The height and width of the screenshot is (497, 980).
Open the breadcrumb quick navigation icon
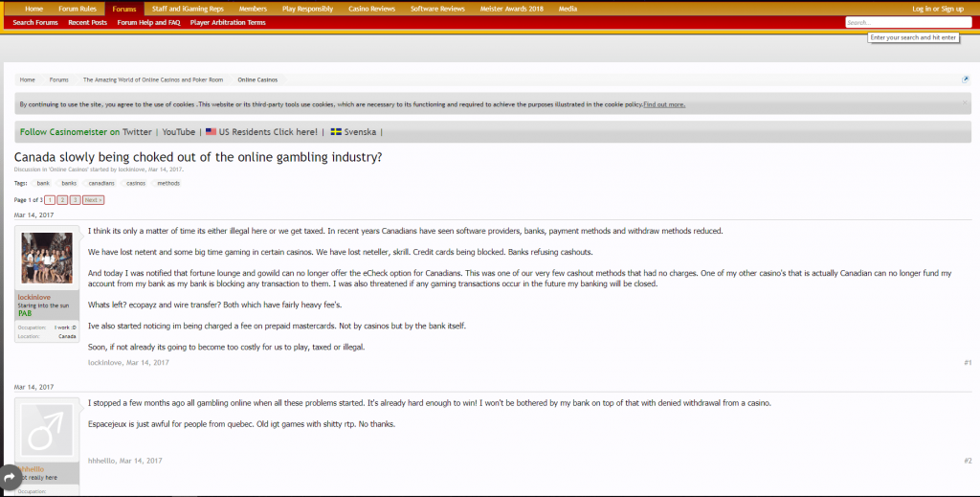pos(966,79)
